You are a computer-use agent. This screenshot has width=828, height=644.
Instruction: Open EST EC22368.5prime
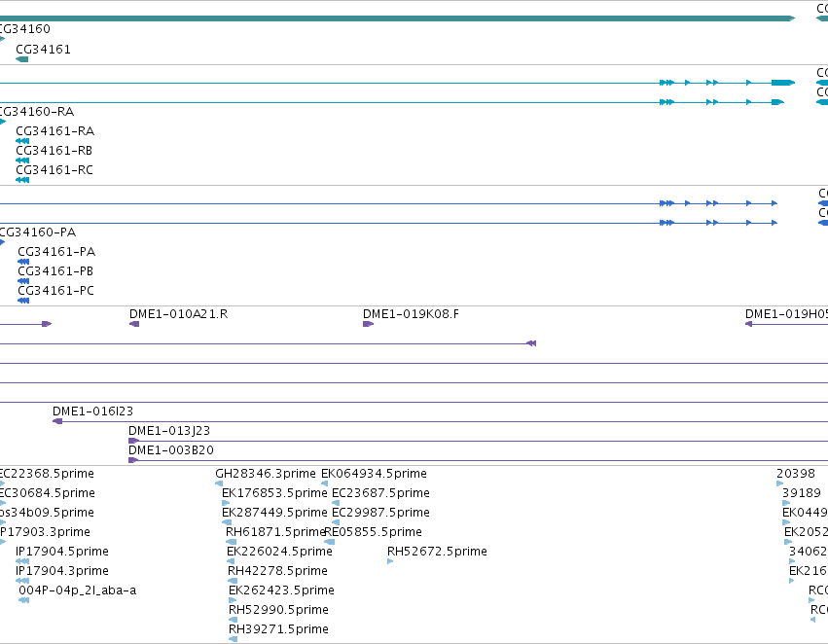[47, 474]
